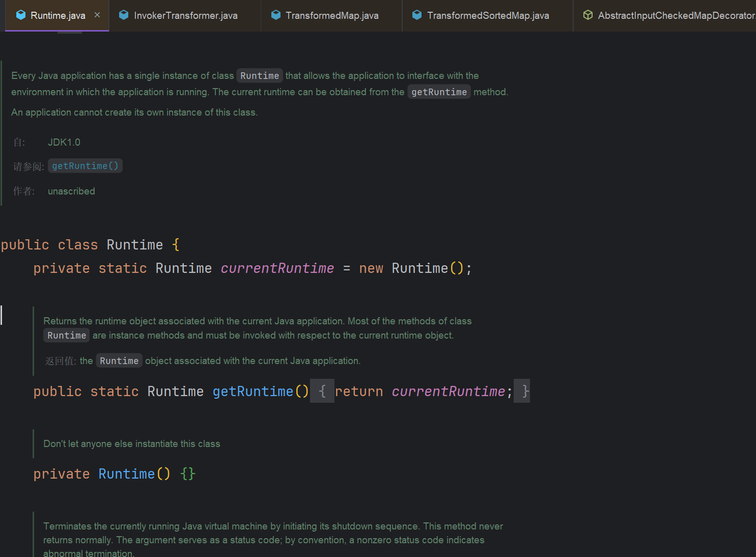Close the Runtime.java tab
The height and width of the screenshot is (557, 756).
97,15
